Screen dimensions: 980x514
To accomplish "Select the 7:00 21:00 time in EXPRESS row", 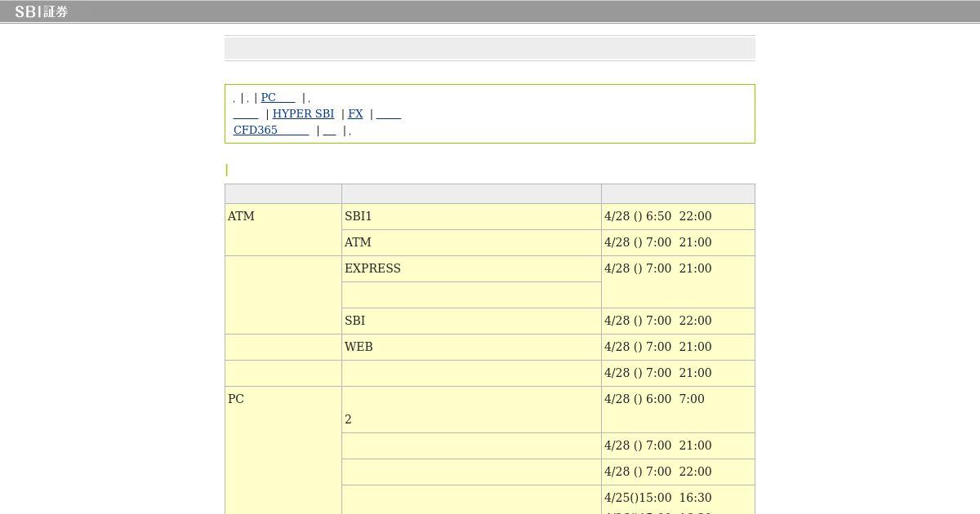I will (678, 281).
